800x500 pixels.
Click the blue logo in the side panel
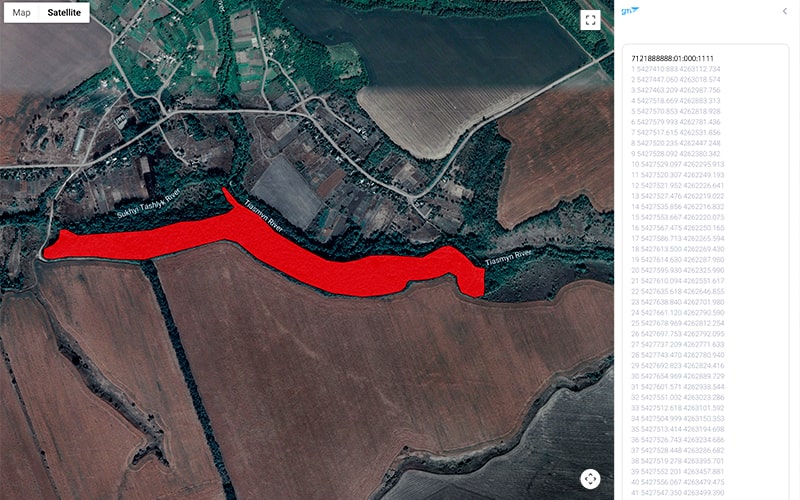[x=630, y=11]
